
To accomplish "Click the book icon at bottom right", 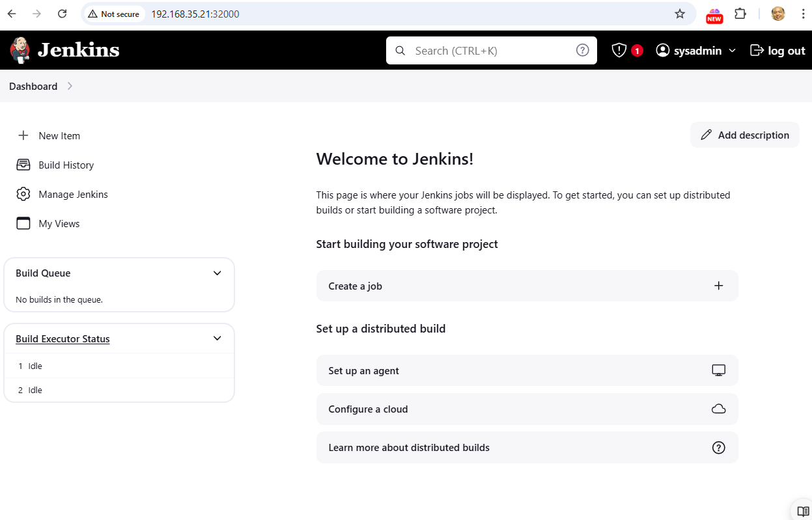I will click(x=803, y=511).
